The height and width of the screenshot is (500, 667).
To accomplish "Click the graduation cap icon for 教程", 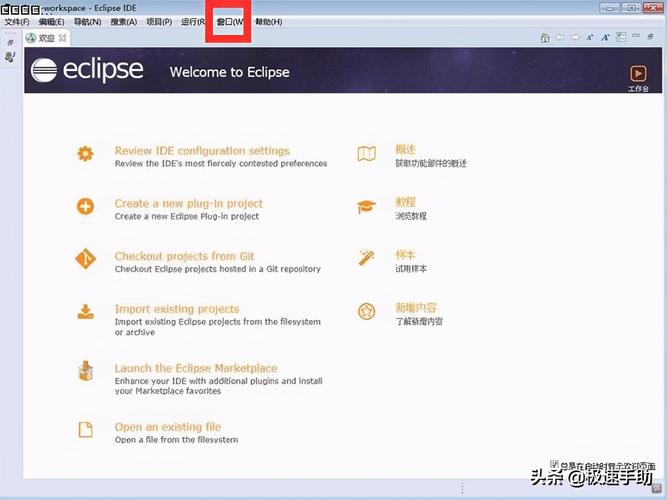I will pyautogui.click(x=366, y=207).
